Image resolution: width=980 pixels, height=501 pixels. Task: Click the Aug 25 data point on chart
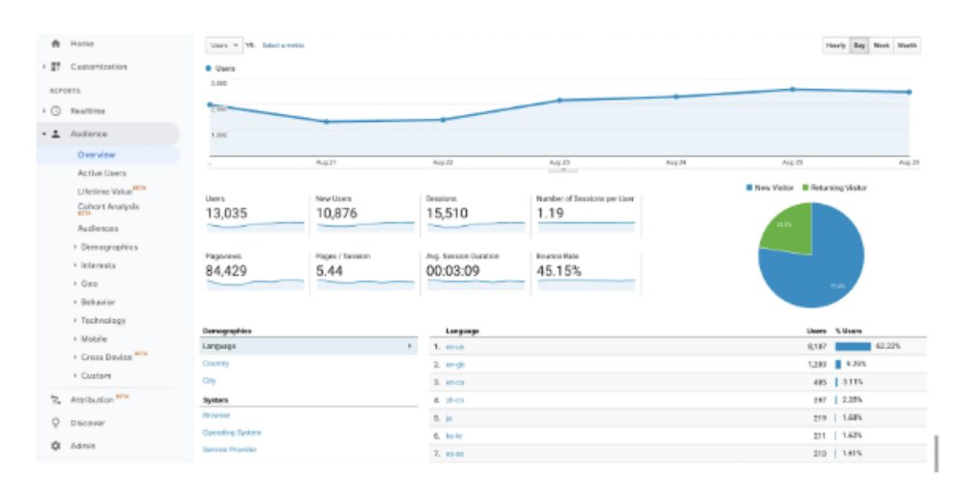[793, 89]
